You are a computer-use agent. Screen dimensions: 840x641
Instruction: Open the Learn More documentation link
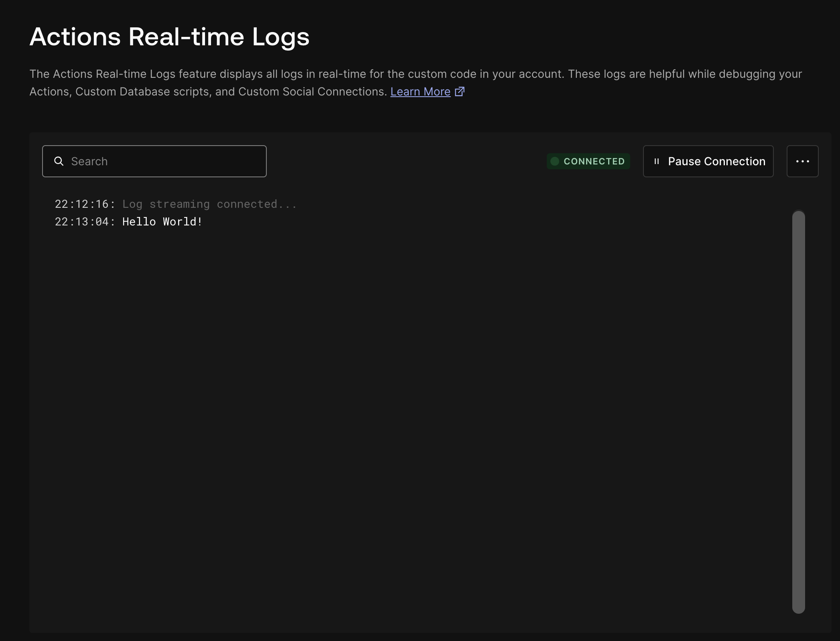click(420, 92)
